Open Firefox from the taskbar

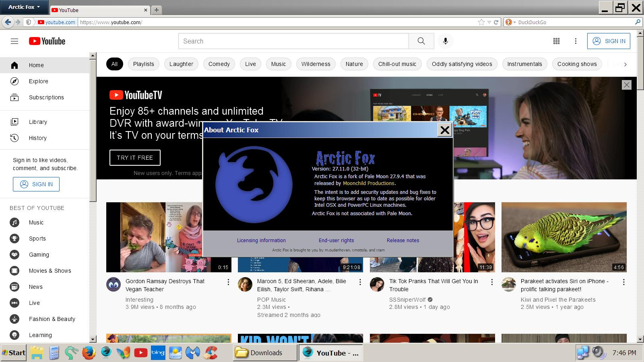(x=89, y=353)
